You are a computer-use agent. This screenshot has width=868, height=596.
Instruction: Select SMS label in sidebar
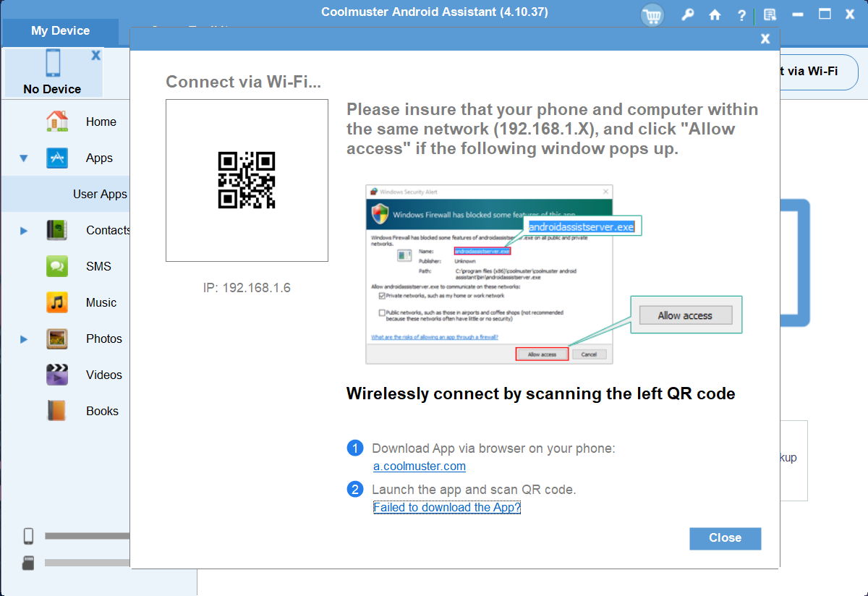point(98,266)
